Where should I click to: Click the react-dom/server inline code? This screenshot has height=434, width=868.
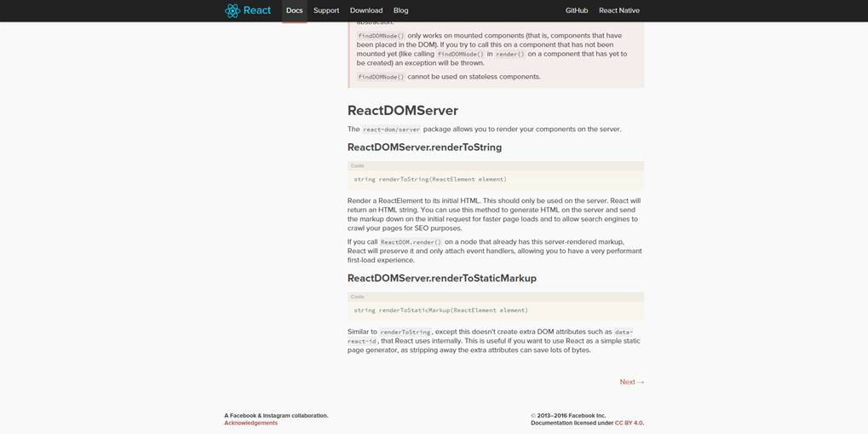tap(391, 130)
